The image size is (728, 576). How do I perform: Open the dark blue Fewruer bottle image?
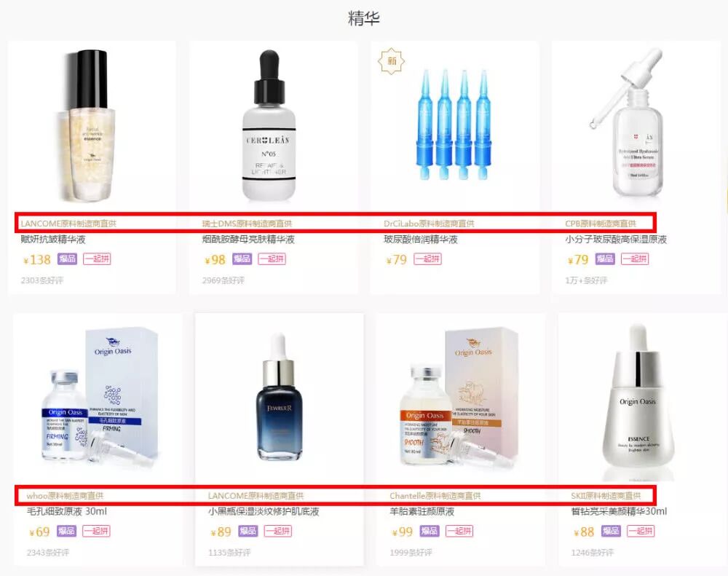(280, 397)
